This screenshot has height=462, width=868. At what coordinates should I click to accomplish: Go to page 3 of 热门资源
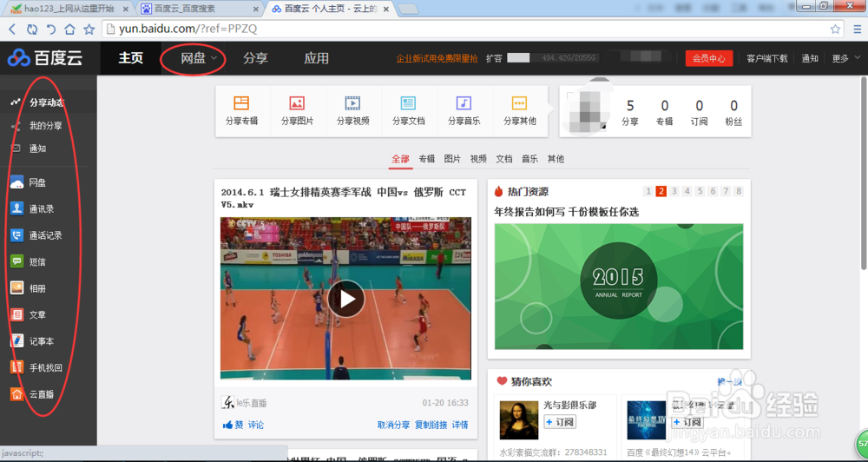pyautogui.click(x=674, y=191)
